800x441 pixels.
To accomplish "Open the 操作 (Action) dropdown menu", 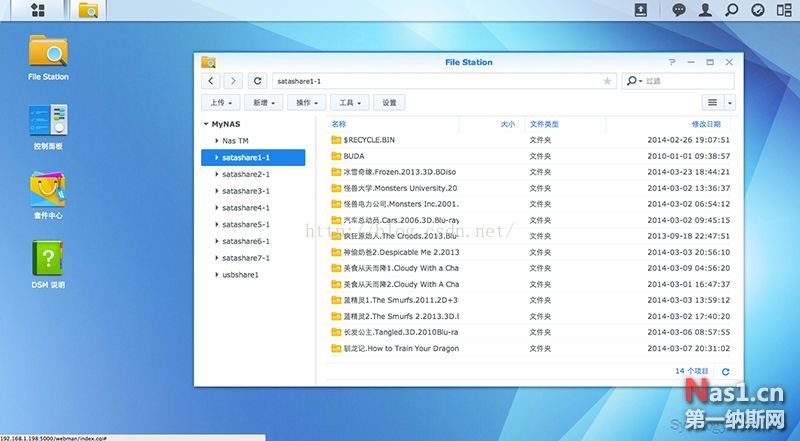I will 304,103.
